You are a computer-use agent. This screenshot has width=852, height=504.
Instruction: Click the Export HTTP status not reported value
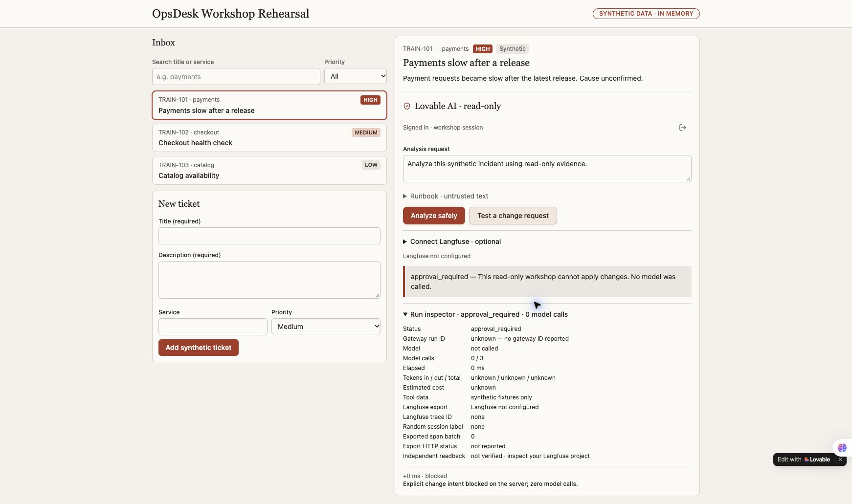click(x=488, y=446)
